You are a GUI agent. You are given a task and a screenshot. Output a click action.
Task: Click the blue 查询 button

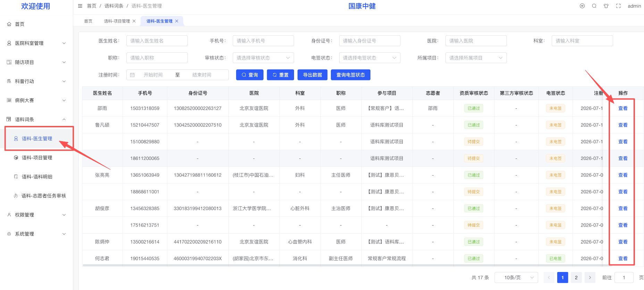tap(250, 75)
